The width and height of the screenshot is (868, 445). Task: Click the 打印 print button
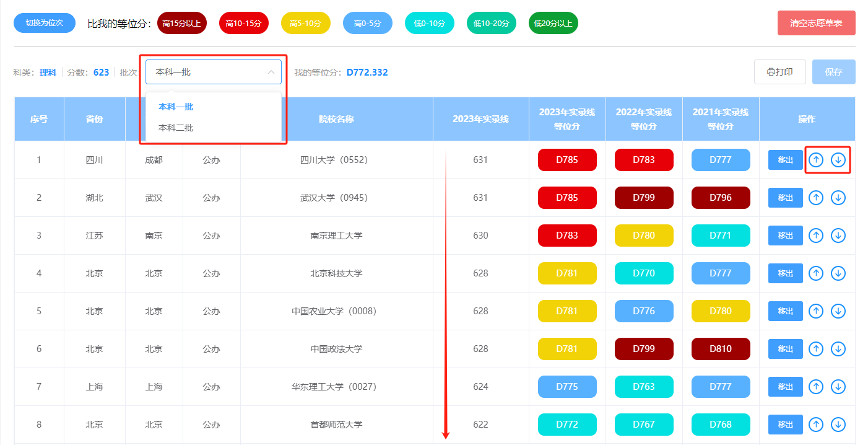[x=780, y=72]
